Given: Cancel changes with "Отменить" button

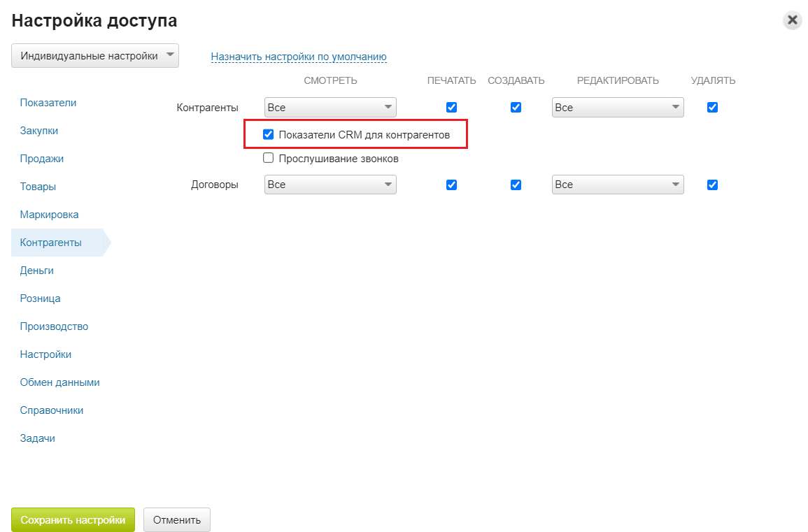Looking at the screenshot, I should coord(176,519).
